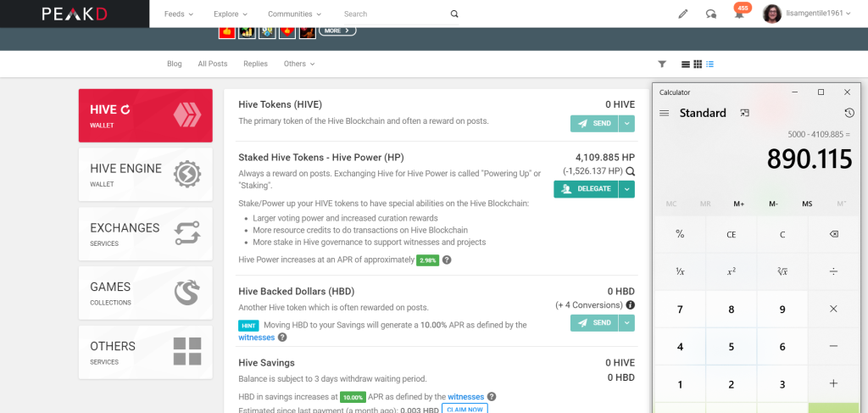Open the Blog tab

[x=175, y=64]
